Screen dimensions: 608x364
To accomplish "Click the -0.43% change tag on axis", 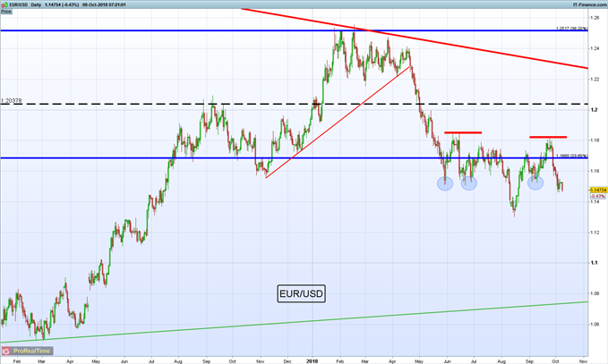I will click(598, 197).
